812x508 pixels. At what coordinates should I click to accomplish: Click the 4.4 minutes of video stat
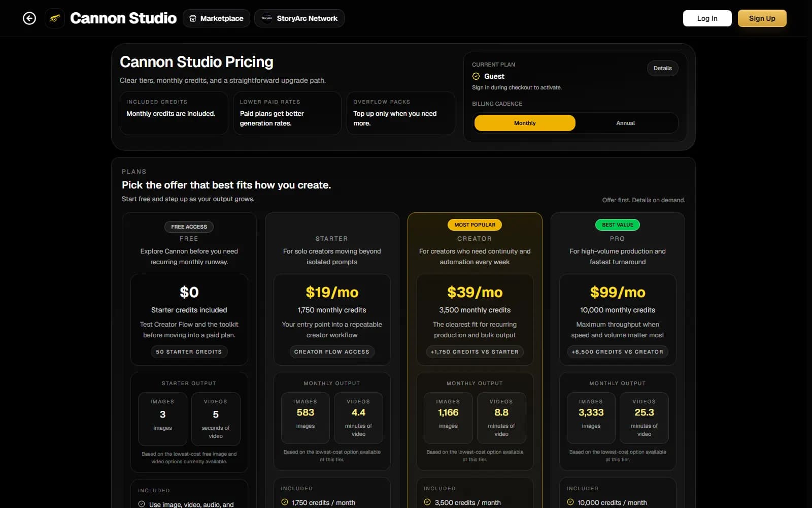[x=358, y=418]
